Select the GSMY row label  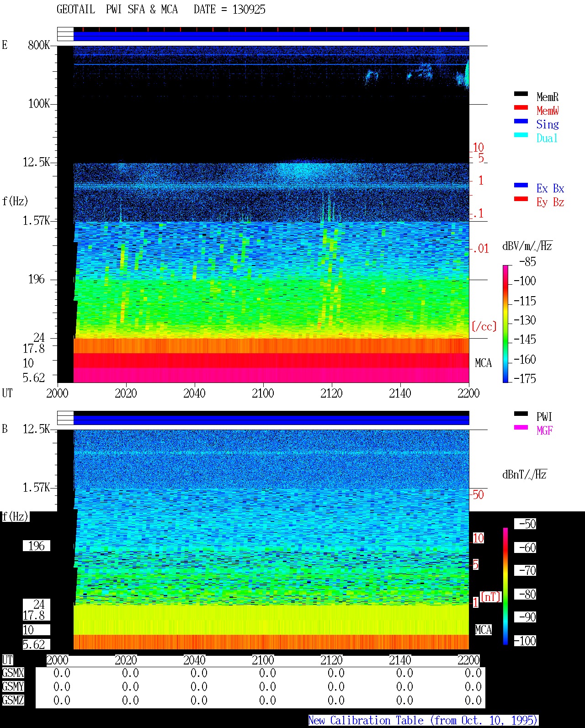pyautogui.click(x=13, y=686)
